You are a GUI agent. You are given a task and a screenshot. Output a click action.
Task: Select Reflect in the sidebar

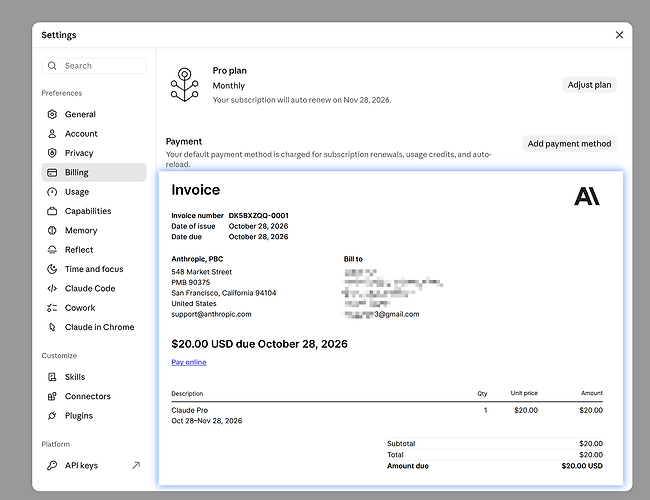[x=94, y=250]
